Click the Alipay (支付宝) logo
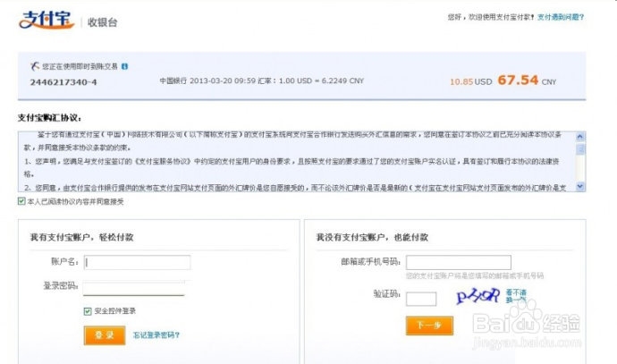This screenshot has width=617, height=364. 46,20
